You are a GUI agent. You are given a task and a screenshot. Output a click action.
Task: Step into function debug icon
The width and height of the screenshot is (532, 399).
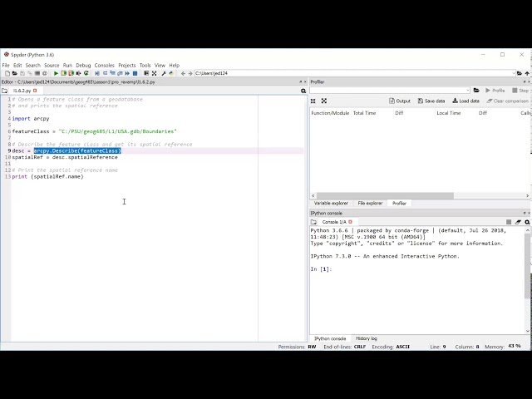click(112, 73)
